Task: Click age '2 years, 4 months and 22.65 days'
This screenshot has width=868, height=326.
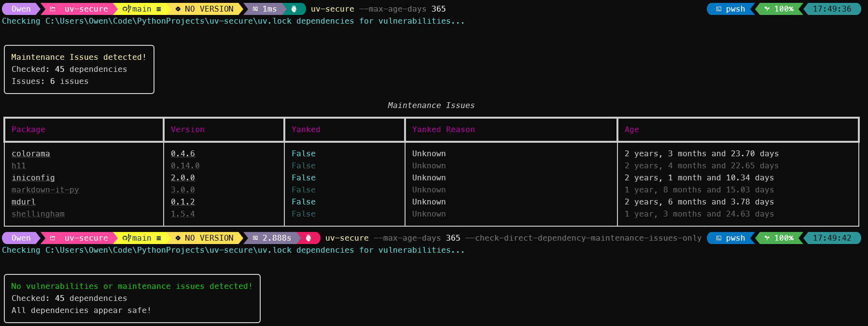Action: [701, 166]
